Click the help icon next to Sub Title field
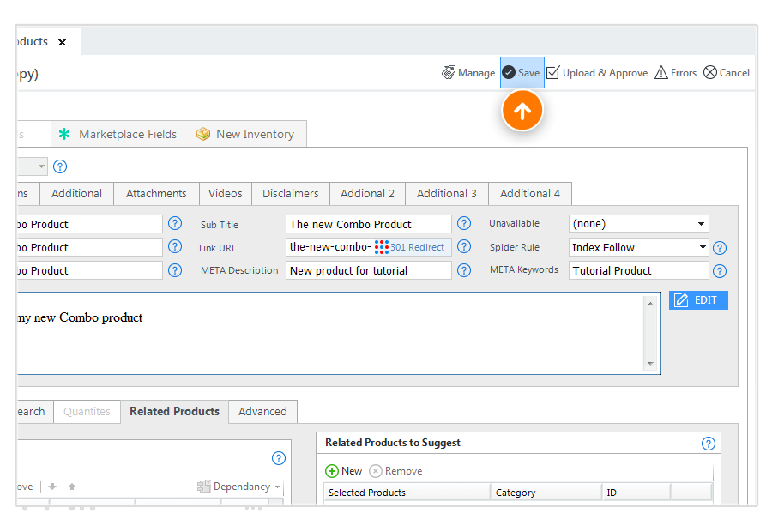This screenshot has width=772, height=532. pyautogui.click(x=464, y=224)
